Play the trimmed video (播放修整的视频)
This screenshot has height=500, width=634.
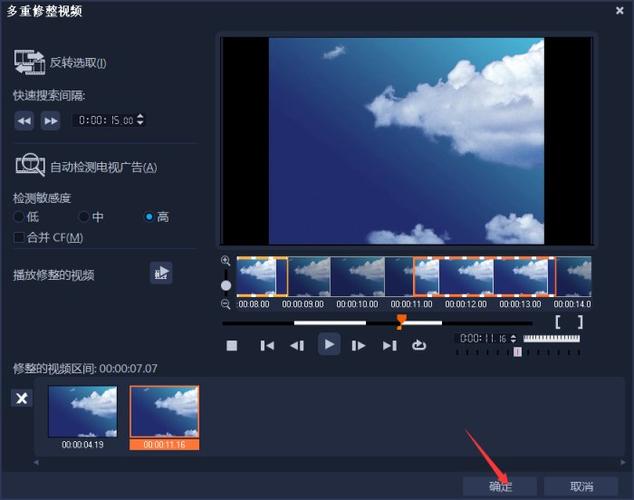[x=161, y=273]
